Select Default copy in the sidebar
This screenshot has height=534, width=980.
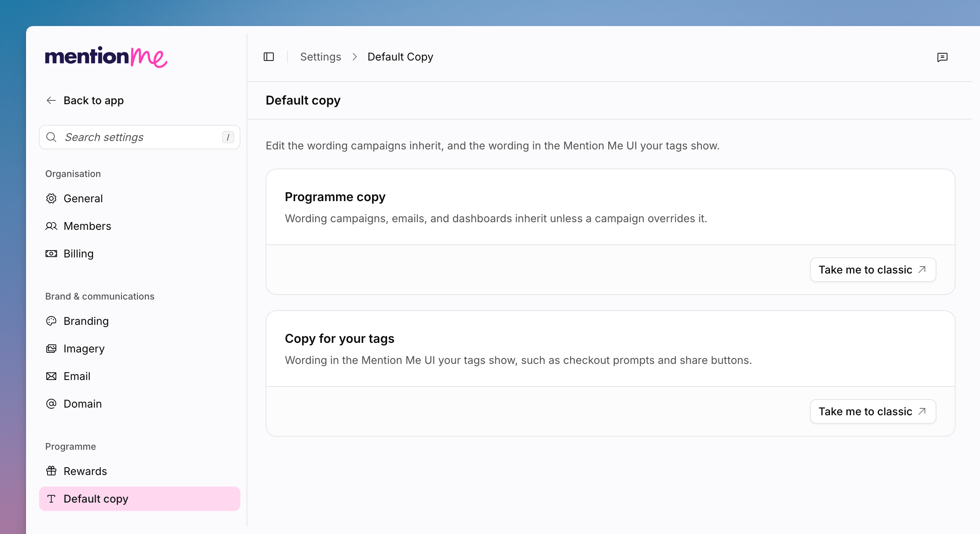point(140,499)
